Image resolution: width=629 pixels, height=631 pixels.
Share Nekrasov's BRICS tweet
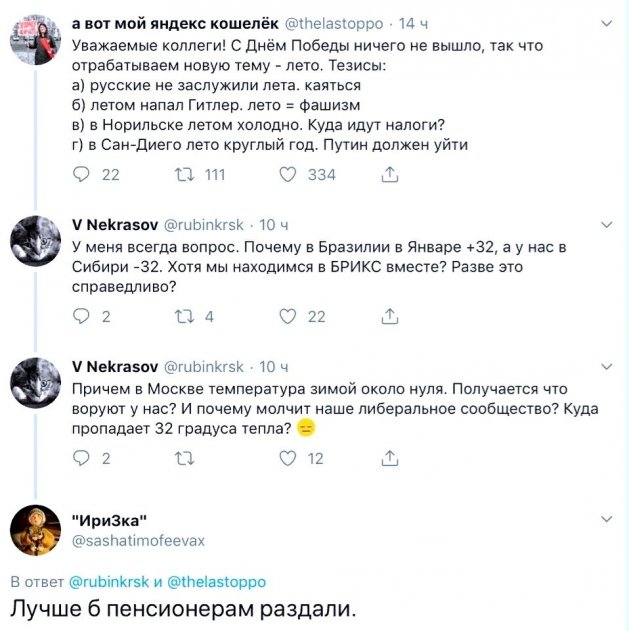390,317
